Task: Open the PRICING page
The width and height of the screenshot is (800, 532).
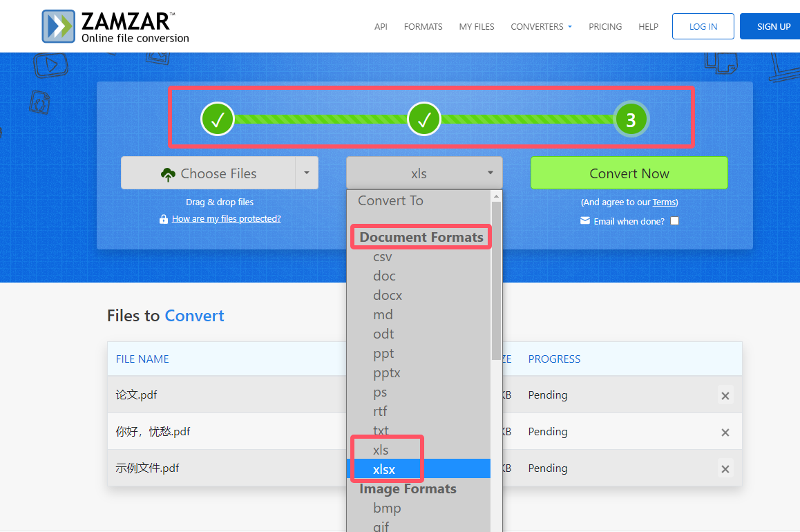Action: 605,26
